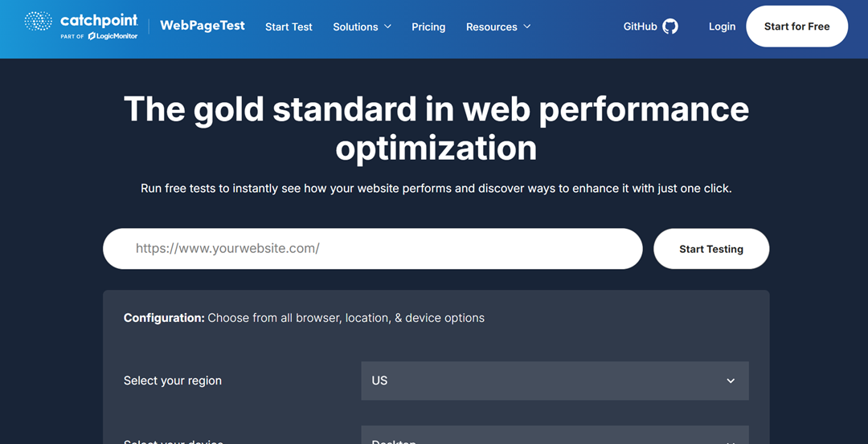868x444 pixels.
Task: Focus the website URL input field
Action: coord(373,249)
